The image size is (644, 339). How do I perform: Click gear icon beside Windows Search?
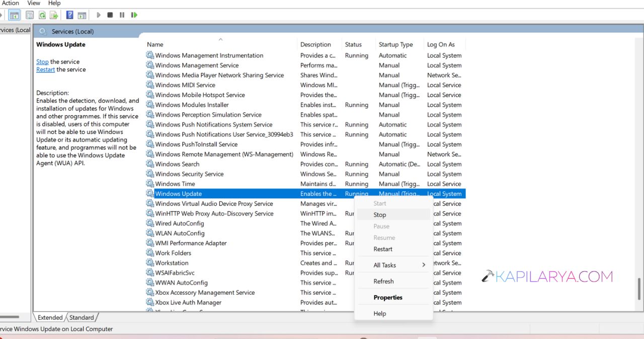(x=150, y=164)
